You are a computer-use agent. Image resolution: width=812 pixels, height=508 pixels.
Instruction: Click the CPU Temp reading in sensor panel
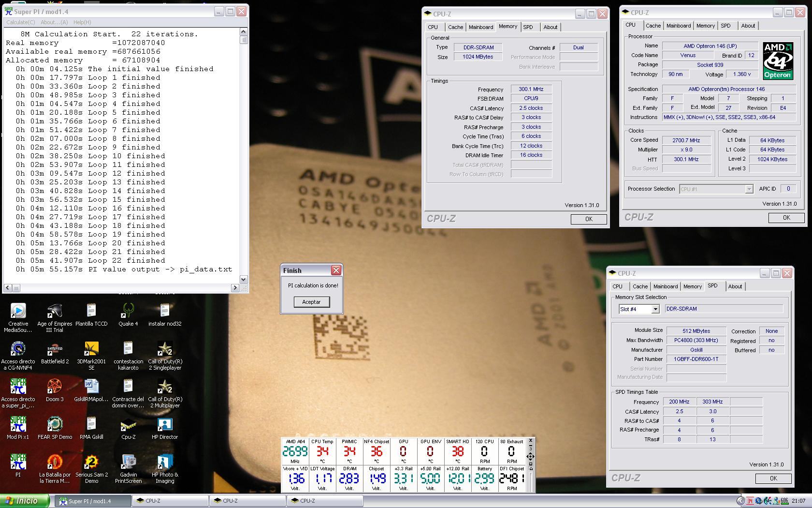coord(322,451)
